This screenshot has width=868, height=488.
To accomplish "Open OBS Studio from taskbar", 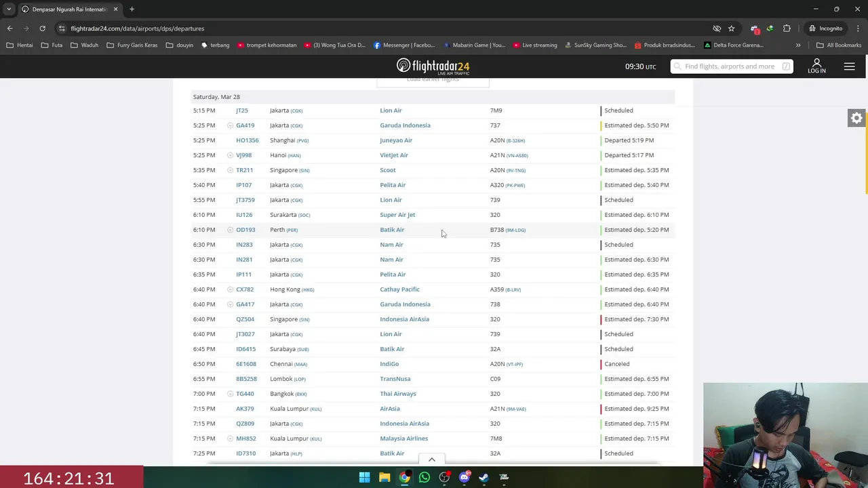I will [444, 477].
